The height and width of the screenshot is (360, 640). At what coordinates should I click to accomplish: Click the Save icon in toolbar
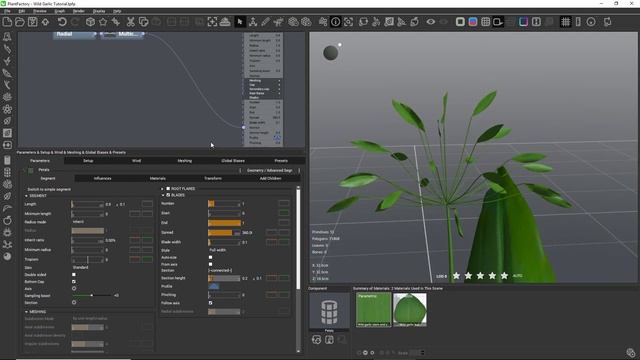coord(32,22)
